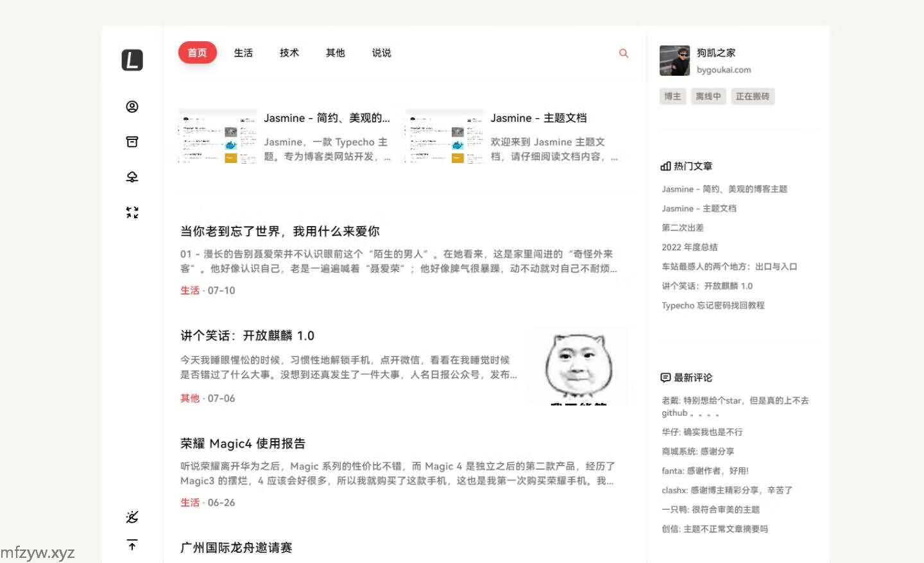Open article 当你老到忘了世界，我用什么来爱你

click(x=280, y=231)
